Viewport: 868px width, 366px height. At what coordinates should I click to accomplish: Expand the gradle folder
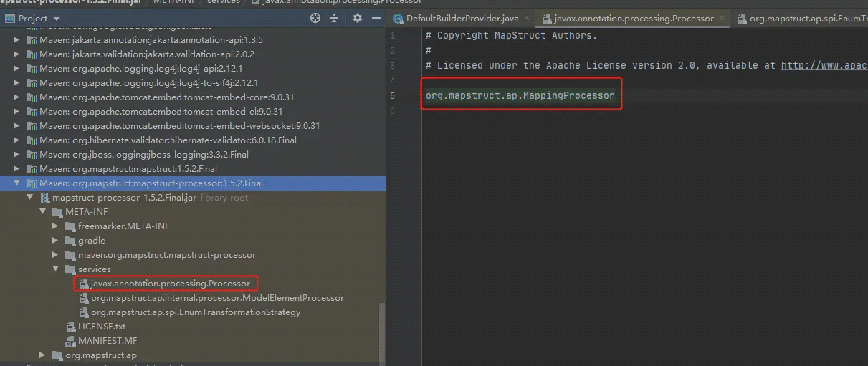(x=55, y=241)
